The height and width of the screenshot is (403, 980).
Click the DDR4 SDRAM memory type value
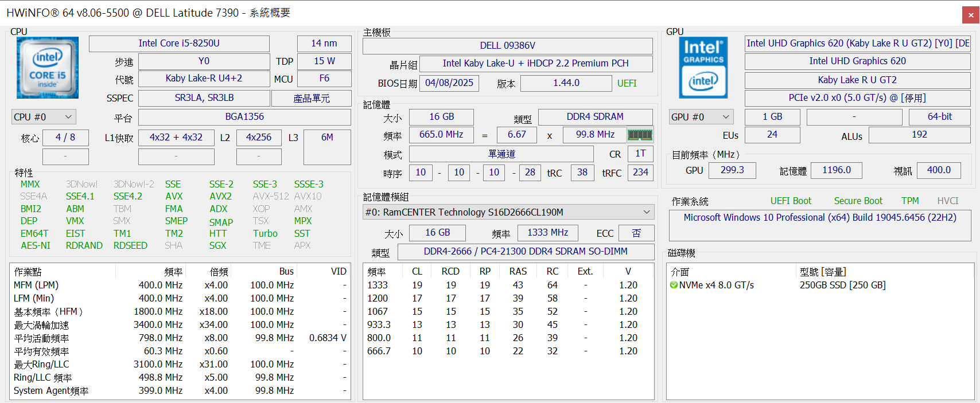point(595,117)
